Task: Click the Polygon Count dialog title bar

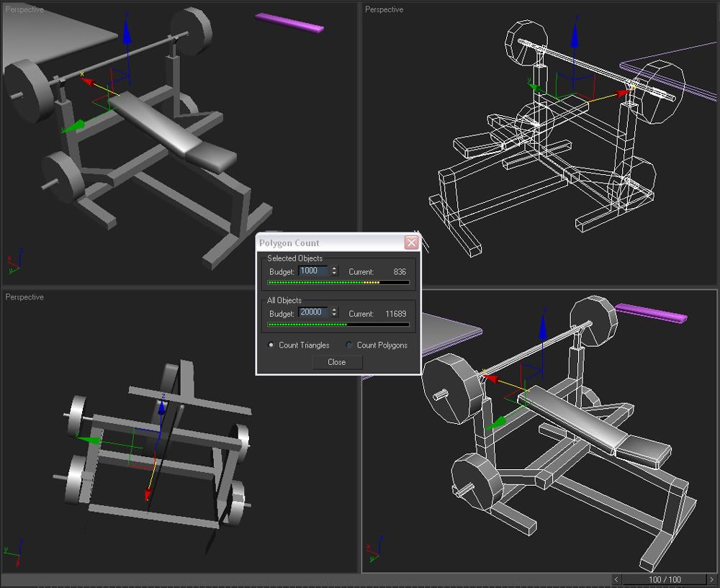Action: (x=330, y=243)
